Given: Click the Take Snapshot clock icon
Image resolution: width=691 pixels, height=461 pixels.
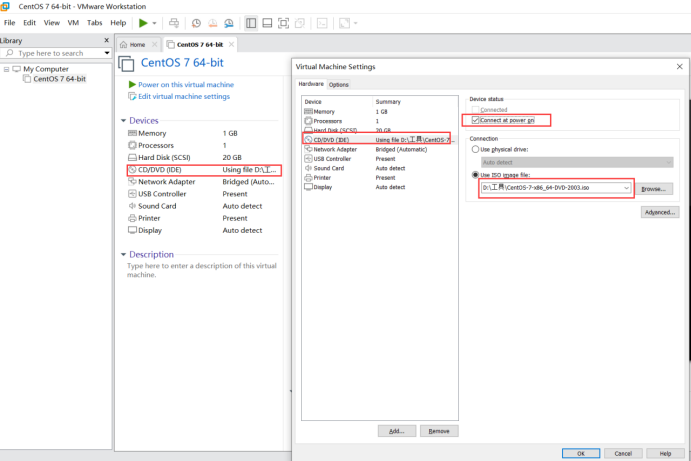Looking at the screenshot, I should coord(196,22).
